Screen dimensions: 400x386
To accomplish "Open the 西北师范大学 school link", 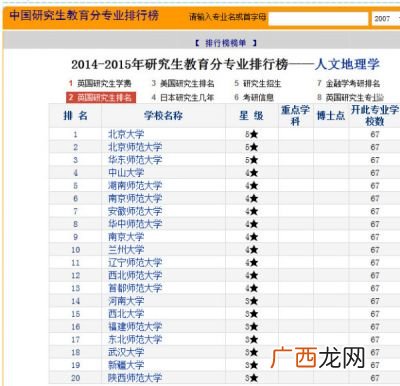I will (x=135, y=275).
